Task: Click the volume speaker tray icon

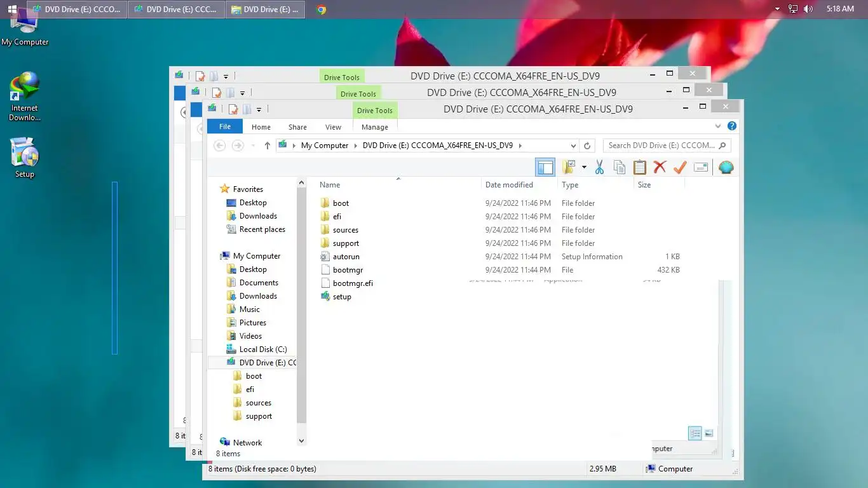Action: click(808, 9)
